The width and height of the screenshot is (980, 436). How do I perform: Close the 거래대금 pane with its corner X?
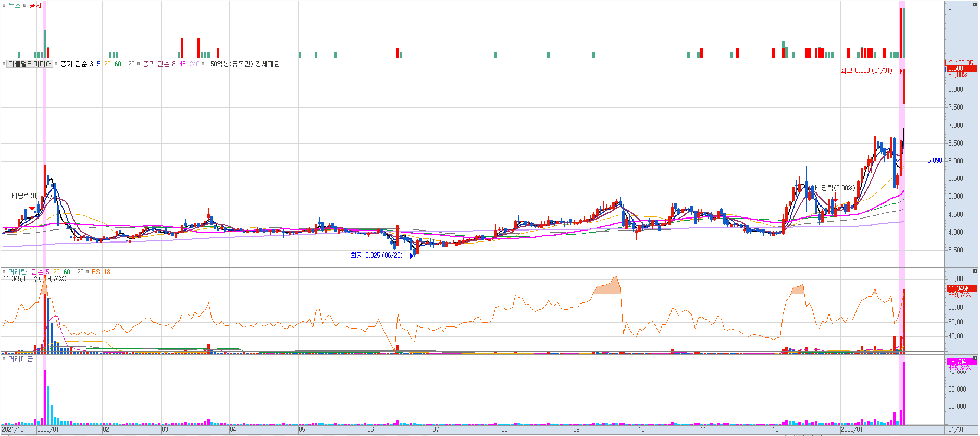coord(975,358)
